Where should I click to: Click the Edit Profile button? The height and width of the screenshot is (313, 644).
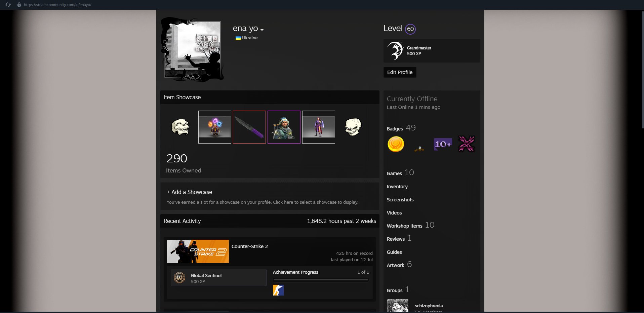coord(400,72)
